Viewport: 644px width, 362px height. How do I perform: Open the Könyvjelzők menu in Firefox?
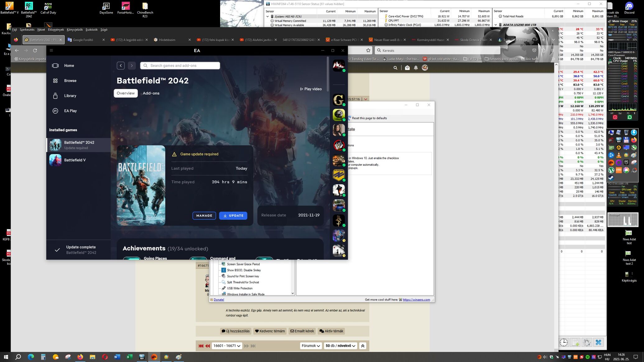pyautogui.click(x=75, y=30)
